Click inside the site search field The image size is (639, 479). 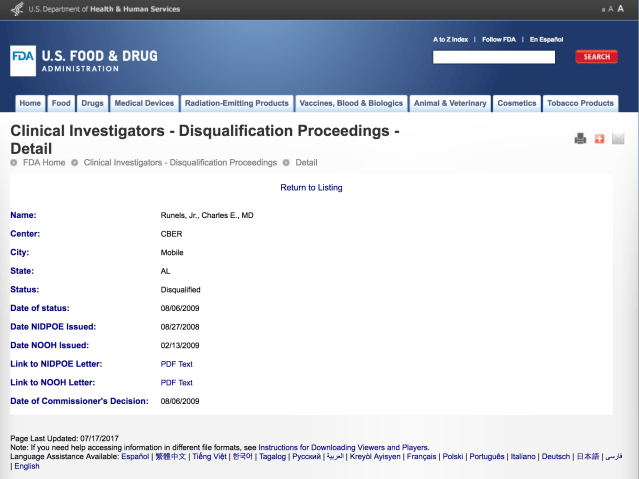[493, 57]
